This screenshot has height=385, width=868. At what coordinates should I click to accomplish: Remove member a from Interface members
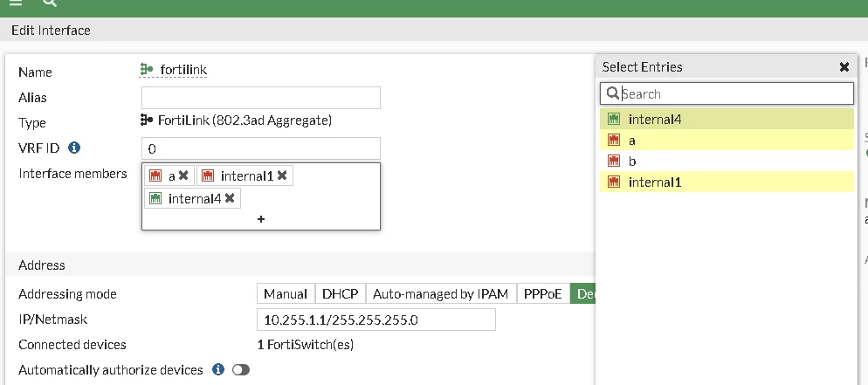(183, 175)
